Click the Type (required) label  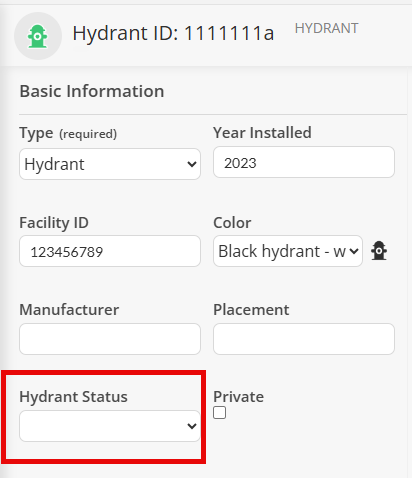(x=68, y=133)
